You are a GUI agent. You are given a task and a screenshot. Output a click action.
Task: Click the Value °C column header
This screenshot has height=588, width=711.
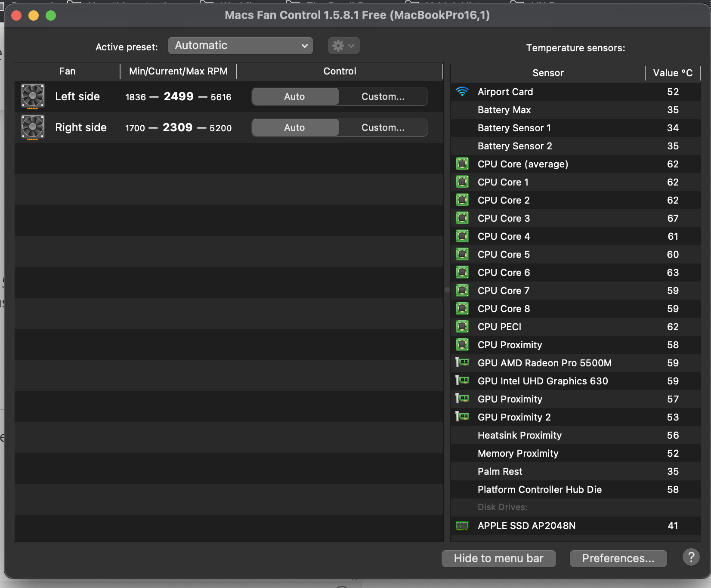pos(673,73)
